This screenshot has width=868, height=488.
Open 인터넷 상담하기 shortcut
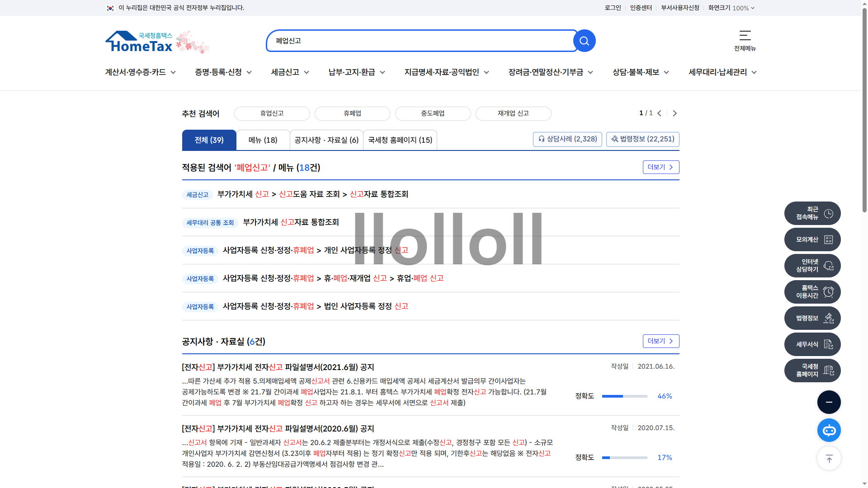(x=812, y=266)
